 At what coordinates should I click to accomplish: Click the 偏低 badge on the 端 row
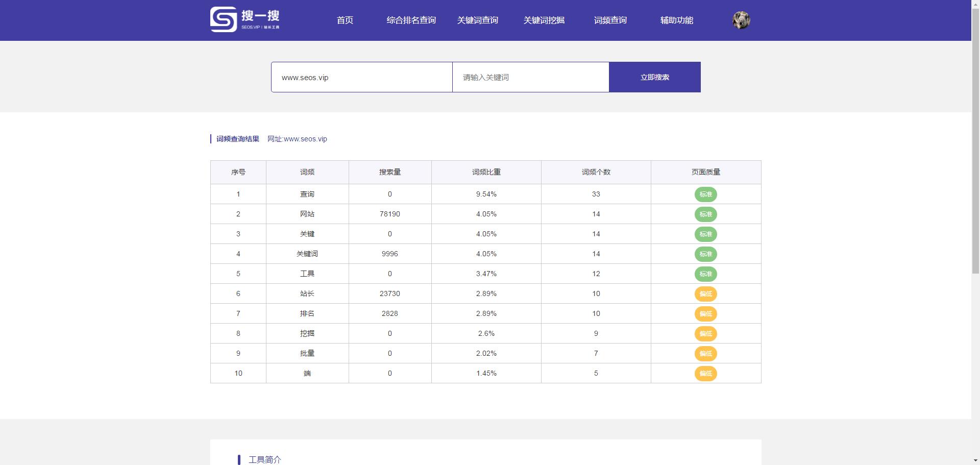pos(706,374)
